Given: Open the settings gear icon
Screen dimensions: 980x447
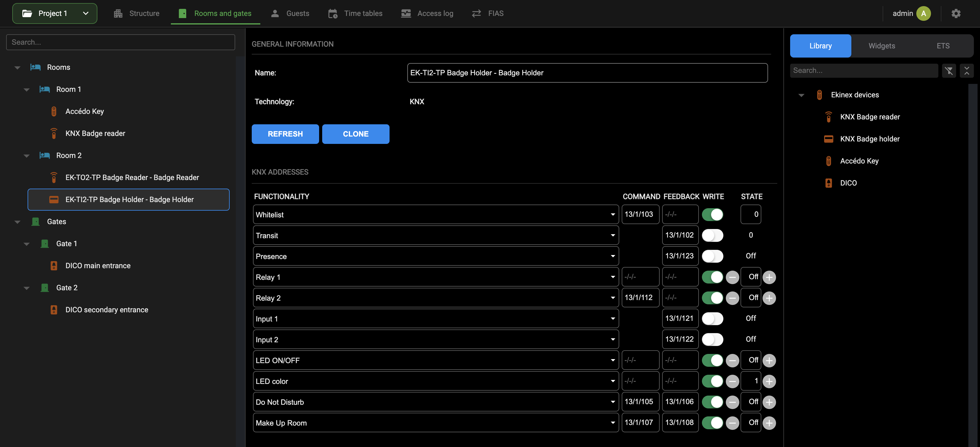Looking at the screenshot, I should pos(956,13).
